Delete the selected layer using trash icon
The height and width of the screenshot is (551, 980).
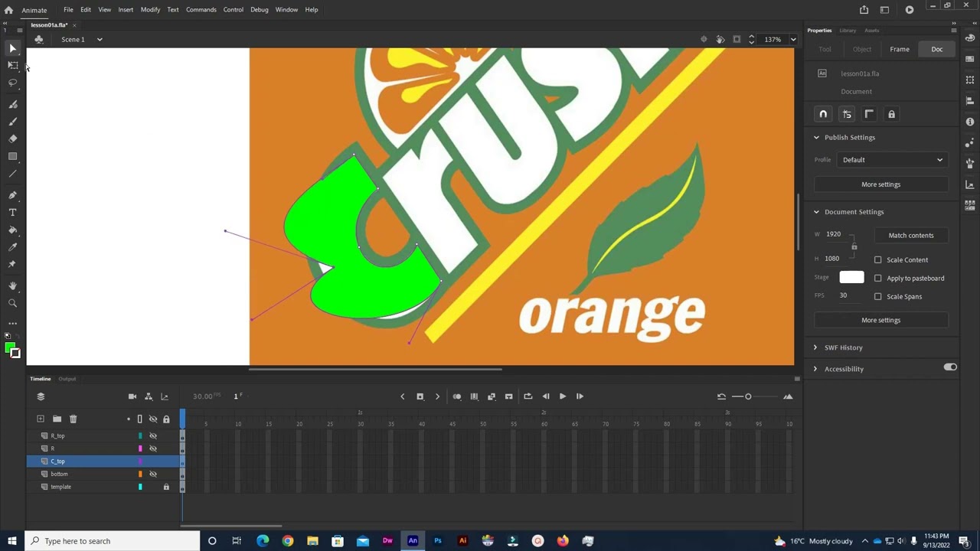point(73,419)
